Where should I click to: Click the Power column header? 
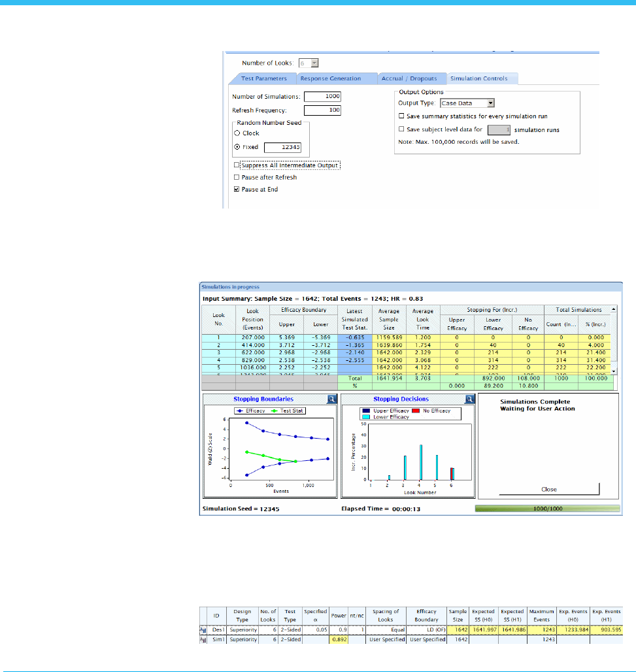pyautogui.click(x=339, y=616)
